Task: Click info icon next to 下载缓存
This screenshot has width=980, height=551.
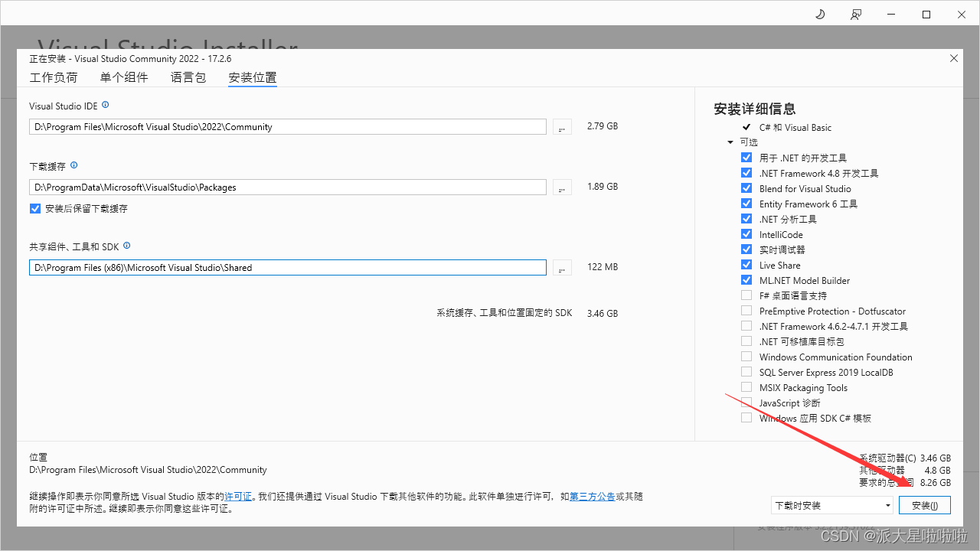Action: pos(74,165)
